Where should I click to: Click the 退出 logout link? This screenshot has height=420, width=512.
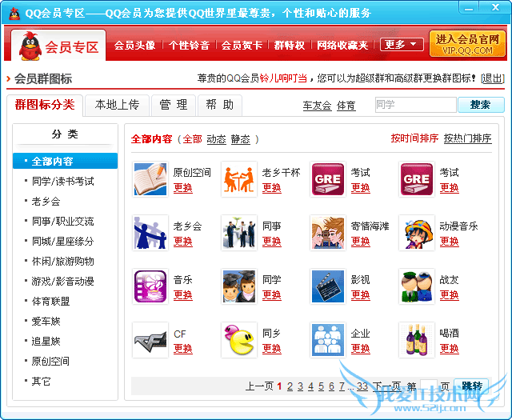(493, 78)
